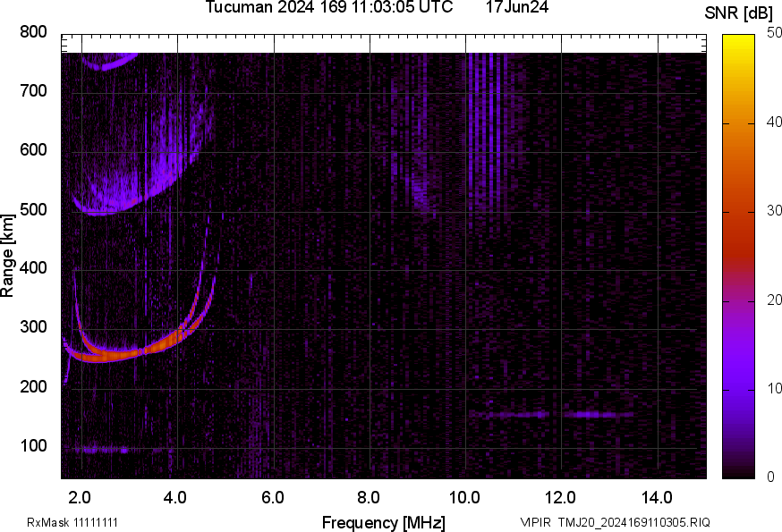Click the colorbar label '40'
The width and height of the screenshot is (782, 532).
click(x=774, y=122)
